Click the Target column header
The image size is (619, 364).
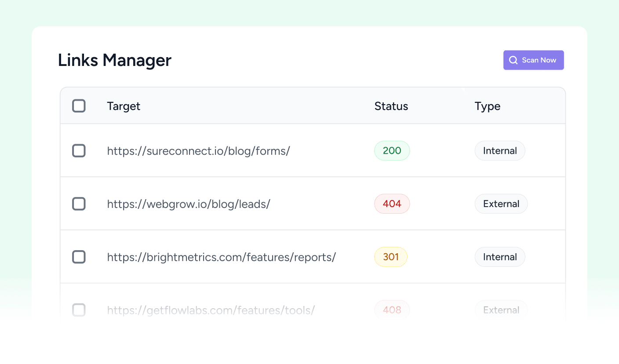coord(124,106)
